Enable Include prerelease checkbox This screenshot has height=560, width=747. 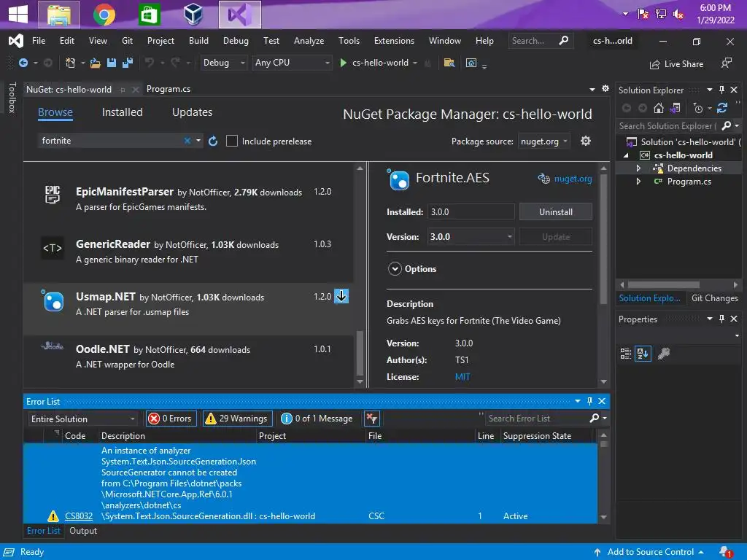point(231,141)
